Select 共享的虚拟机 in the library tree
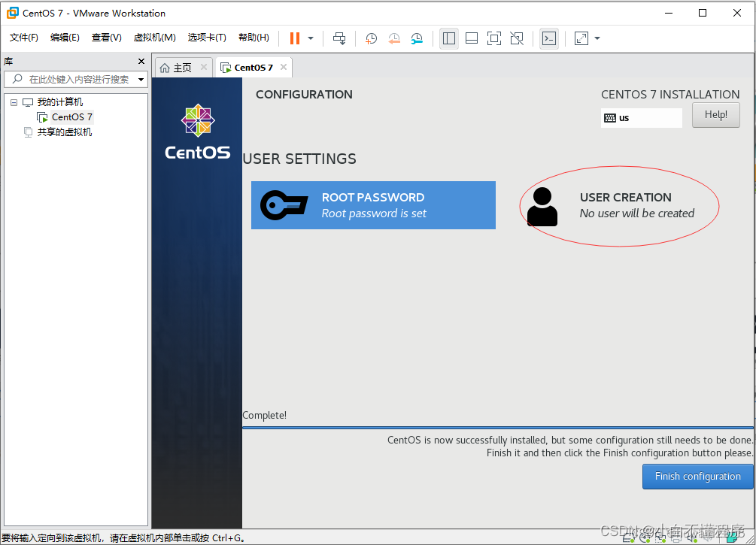The height and width of the screenshot is (545, 756). pyautogui.click(x=64, y=132)
